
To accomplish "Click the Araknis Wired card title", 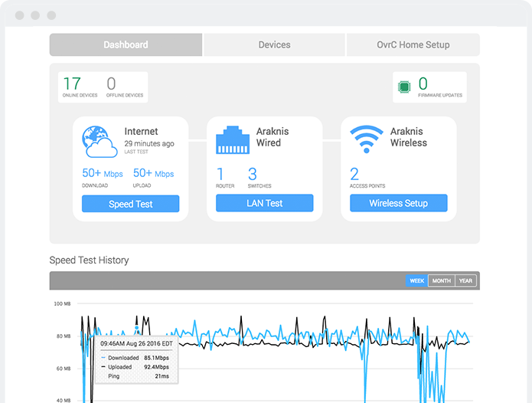I will point(273,137).
